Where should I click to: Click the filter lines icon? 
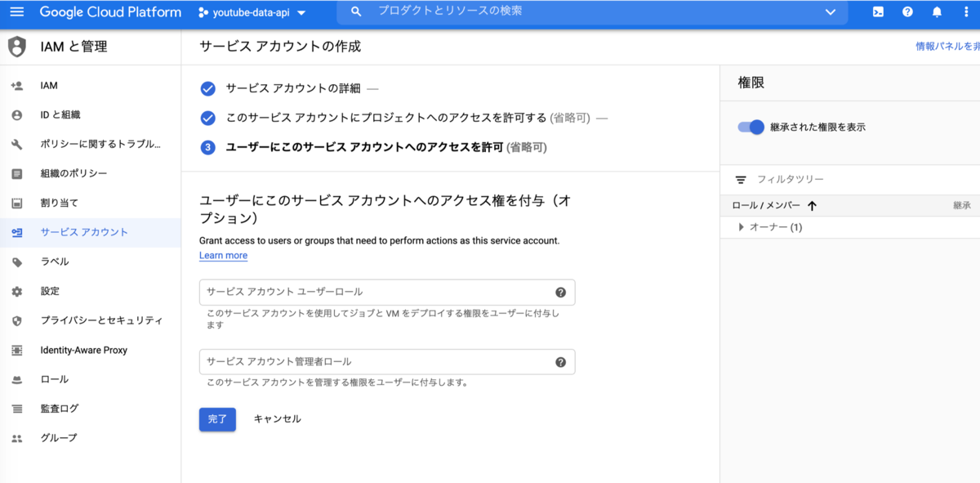741,179
